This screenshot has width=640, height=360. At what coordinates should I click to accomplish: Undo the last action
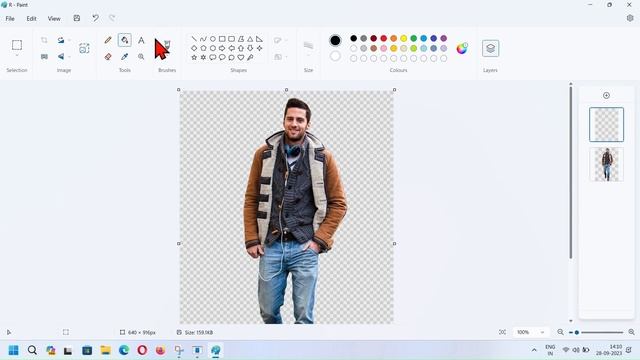(x=95, y=18)
